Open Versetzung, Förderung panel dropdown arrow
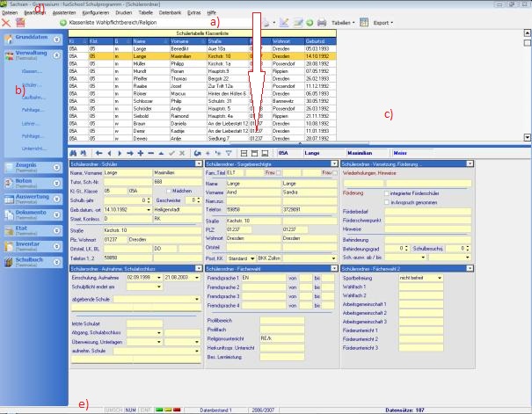Image resolution: width=532 pixels, height=414 pixels. (470, 163)
